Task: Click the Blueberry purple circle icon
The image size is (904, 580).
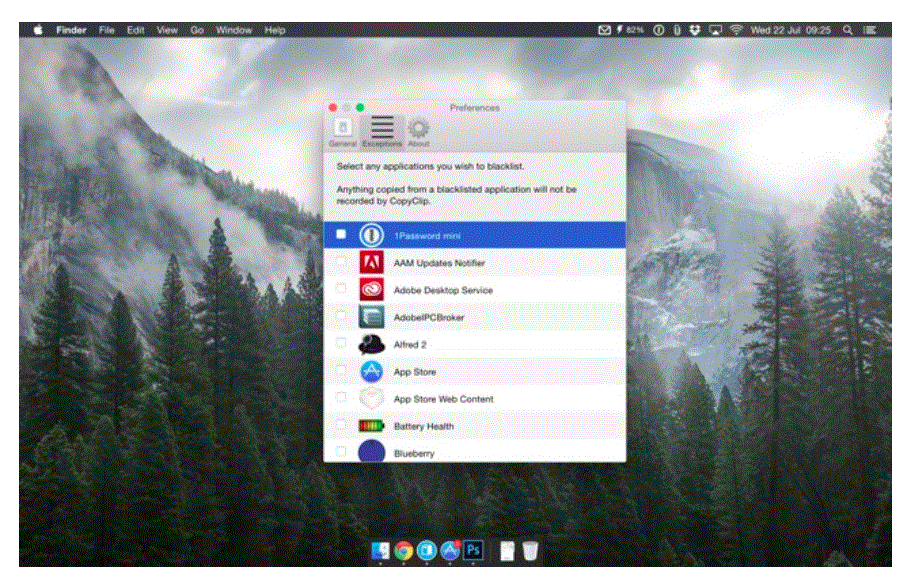Action: [x=371, y=451]
